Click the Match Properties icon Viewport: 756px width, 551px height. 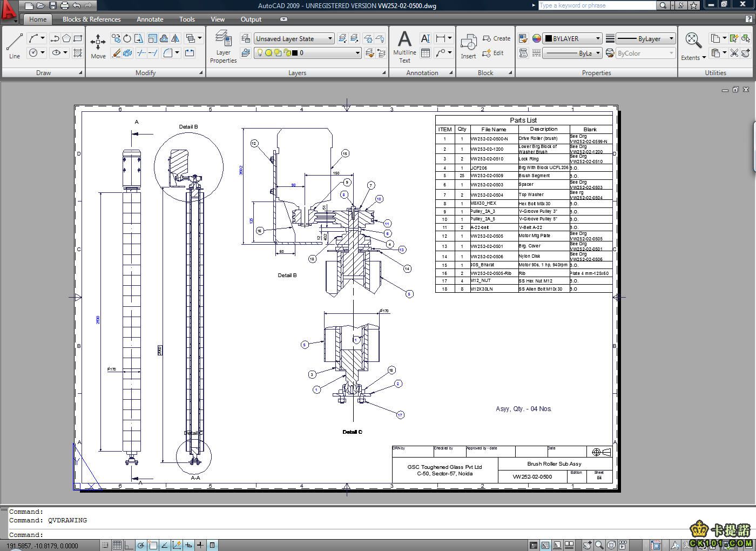(x=523, y=38)
